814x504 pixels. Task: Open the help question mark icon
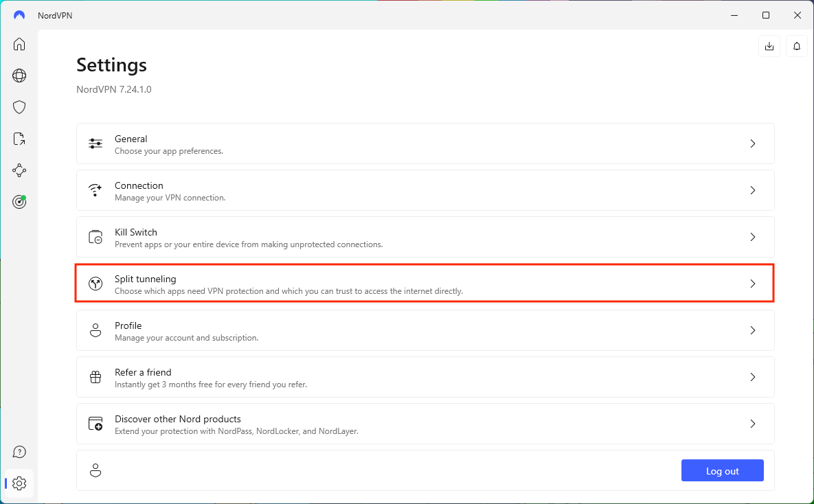tap(19, 452)
